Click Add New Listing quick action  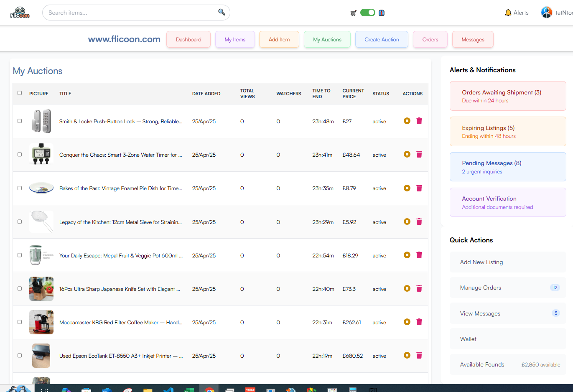click(508, 262)
